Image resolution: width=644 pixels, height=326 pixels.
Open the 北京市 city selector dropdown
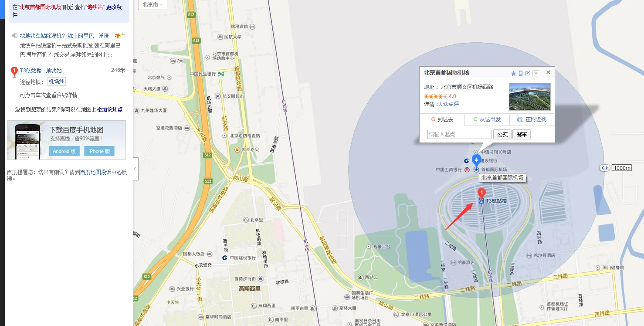tap(153, 5)
